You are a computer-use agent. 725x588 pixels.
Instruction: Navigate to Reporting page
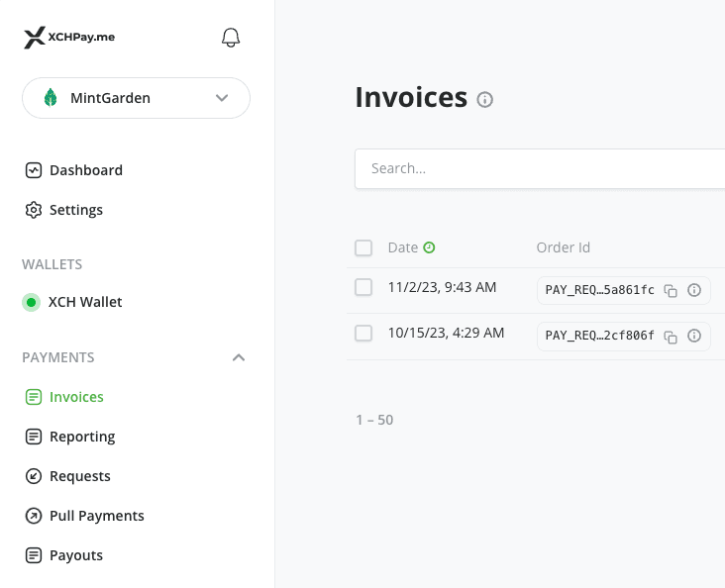[81, 437]
